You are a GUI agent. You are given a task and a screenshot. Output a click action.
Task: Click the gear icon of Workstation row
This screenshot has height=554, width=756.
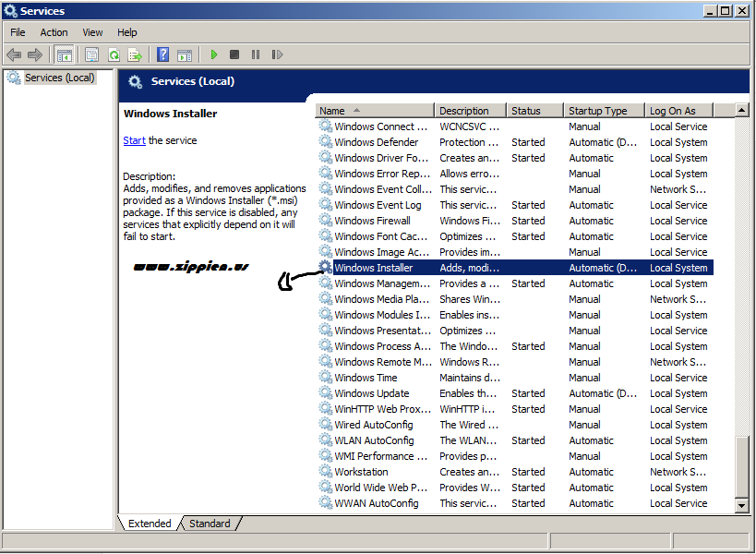point(326,471)
